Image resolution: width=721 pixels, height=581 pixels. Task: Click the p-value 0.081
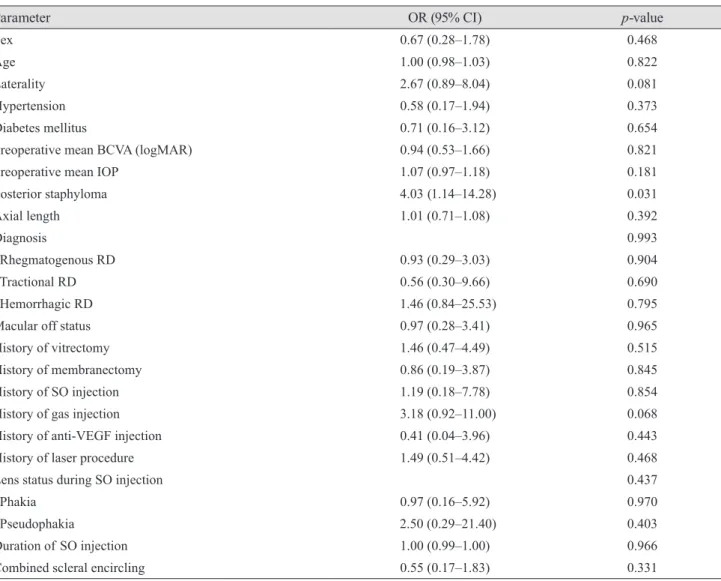642,84
